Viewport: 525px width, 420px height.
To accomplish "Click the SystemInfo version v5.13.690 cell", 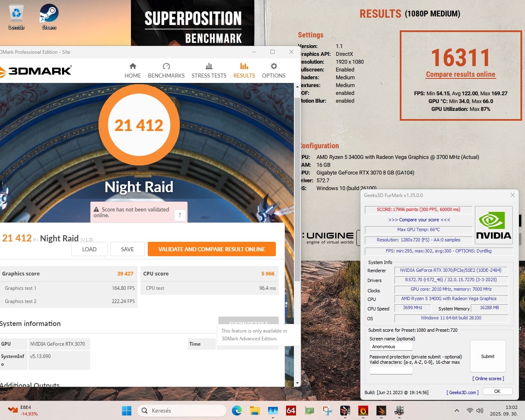I will [59, 360].
